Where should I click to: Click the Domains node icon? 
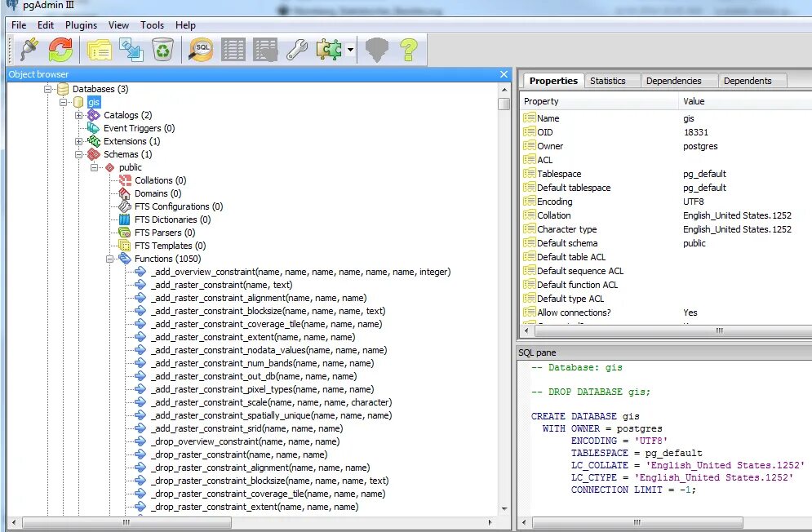125,193
